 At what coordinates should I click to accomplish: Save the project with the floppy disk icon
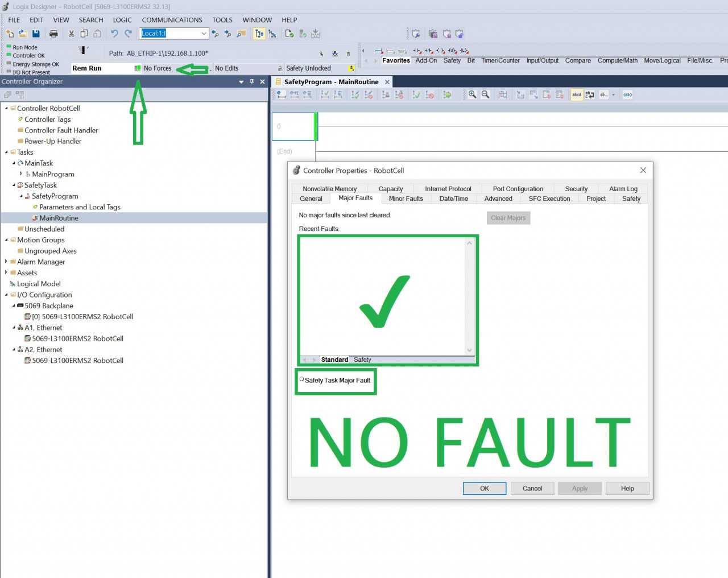(36, 34)
